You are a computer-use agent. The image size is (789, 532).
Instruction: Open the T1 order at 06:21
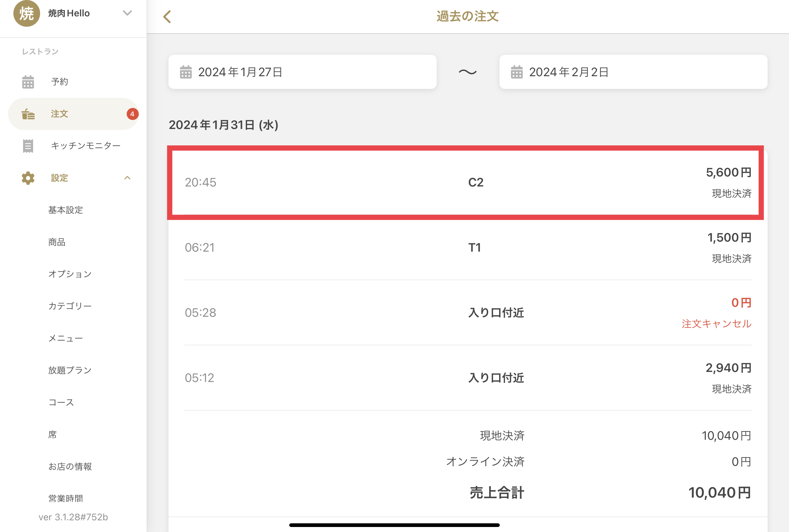(x=475, y=247)
